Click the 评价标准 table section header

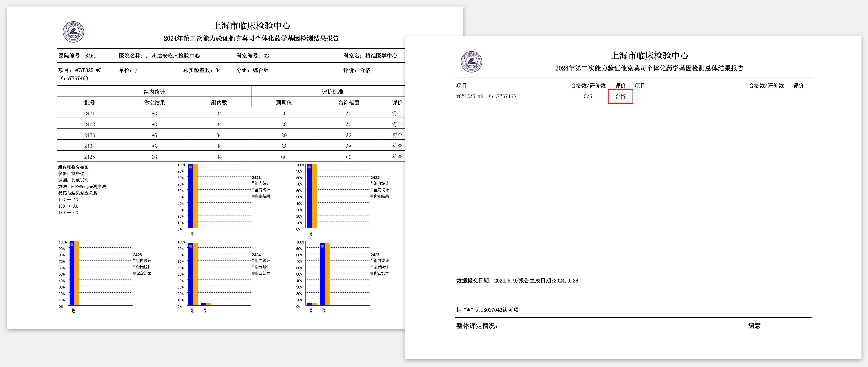(332, 92)
